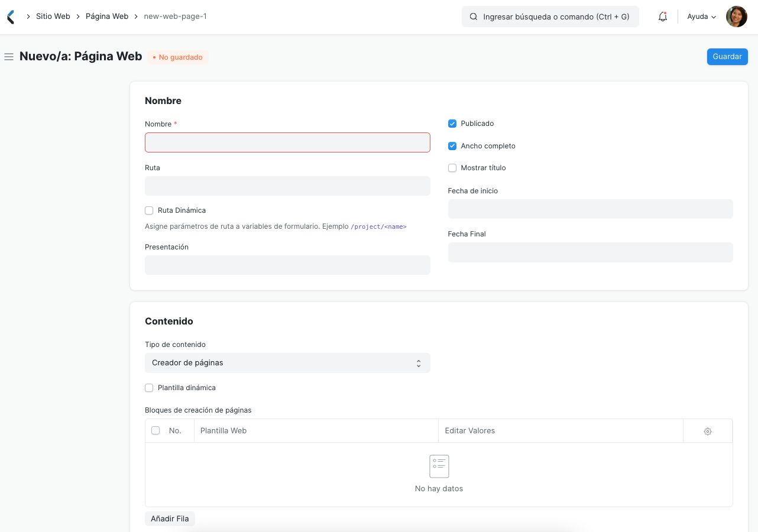Open the Fecha Final date field
The height and width of the screenshot is (532, 758).
[590, 252]
